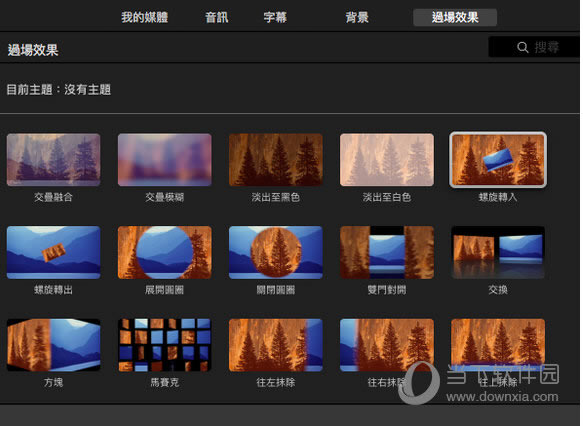Select the 交換 transition thumbnail
The height and width of the screenshot is (426, 583).
pyautogui.click(x=498, y=252)
